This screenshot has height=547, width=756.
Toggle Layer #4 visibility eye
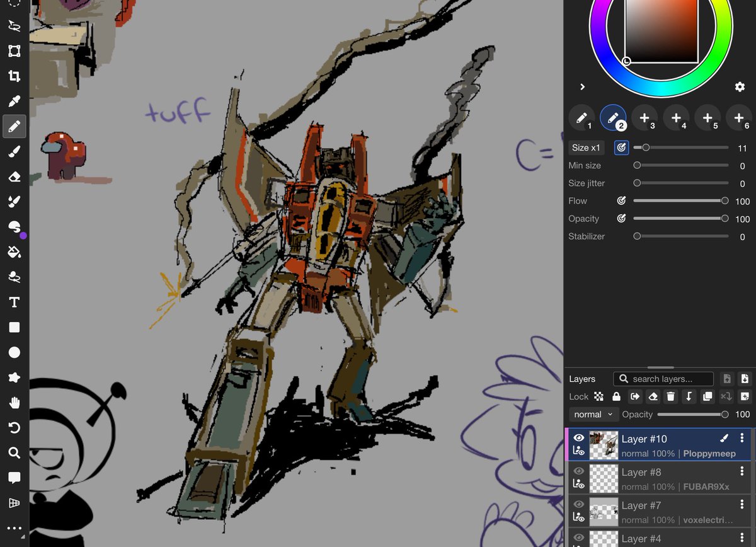click(579, 538)
